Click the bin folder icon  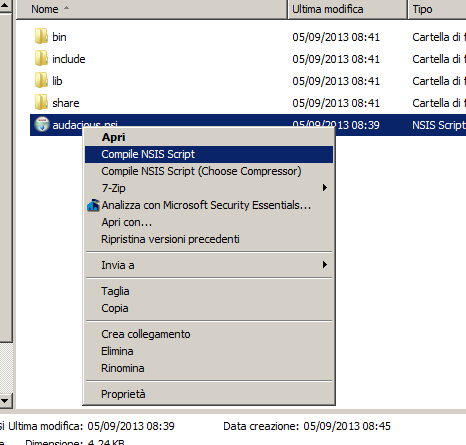(41, 37)
